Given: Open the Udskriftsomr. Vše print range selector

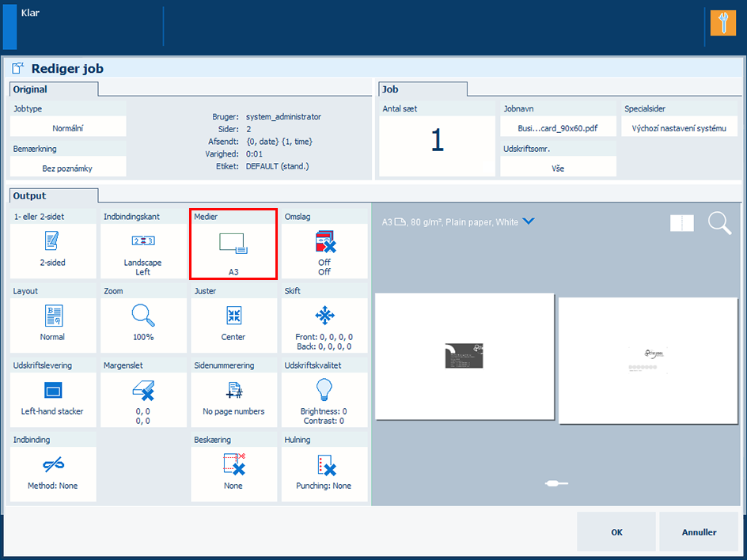Looking at the screenshot, I should click(x=558, y=168).
